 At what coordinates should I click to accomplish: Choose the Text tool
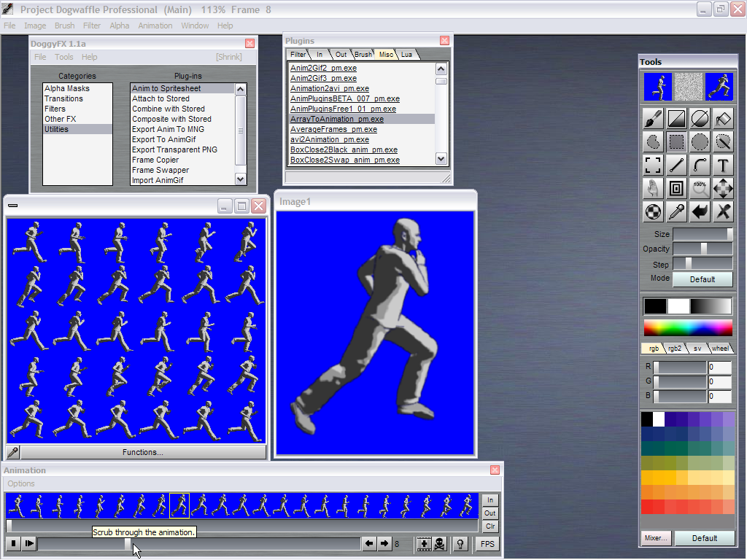pyautogui.click(x=722, y=166)
